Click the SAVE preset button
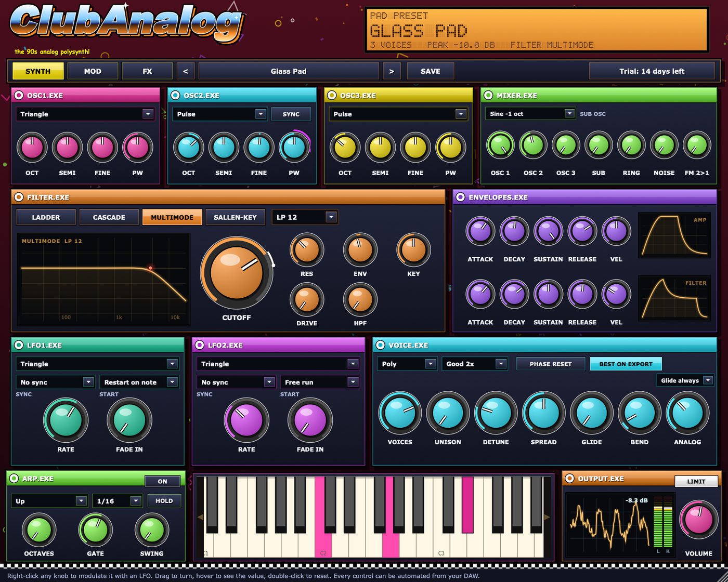728x582 pixels. pos(431,71)
